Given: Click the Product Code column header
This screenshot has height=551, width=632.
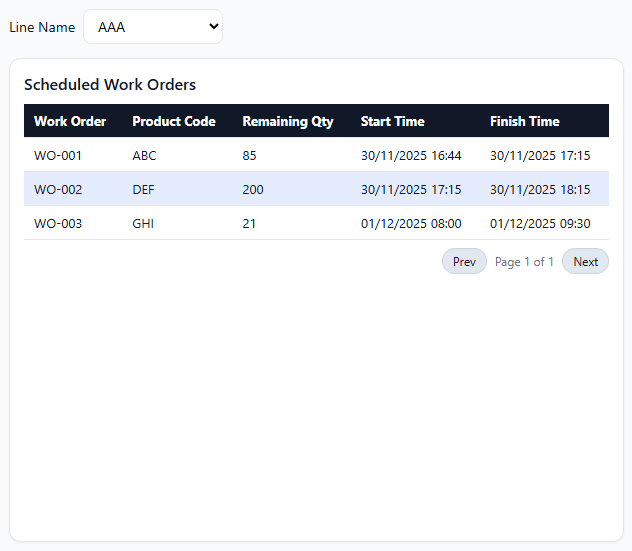Looking at the screenshot, I should point(174,121).
